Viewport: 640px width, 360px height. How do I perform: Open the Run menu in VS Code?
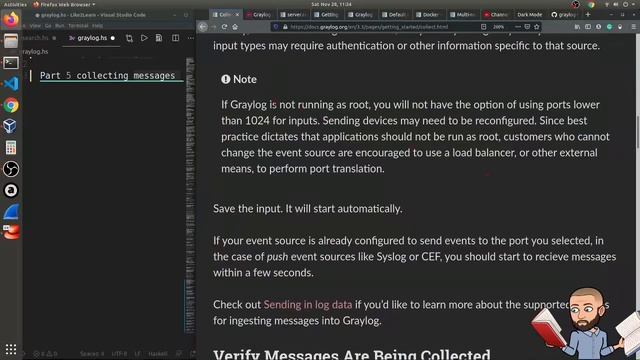pos(60,25)
